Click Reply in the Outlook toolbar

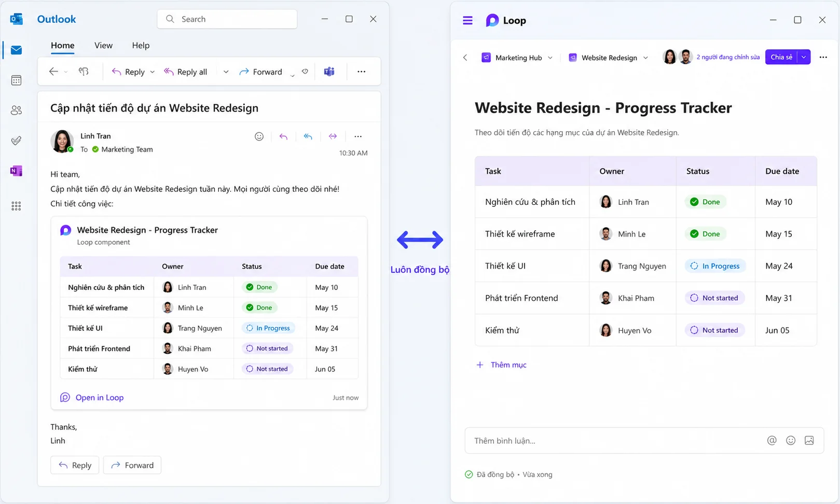(128, 72)
